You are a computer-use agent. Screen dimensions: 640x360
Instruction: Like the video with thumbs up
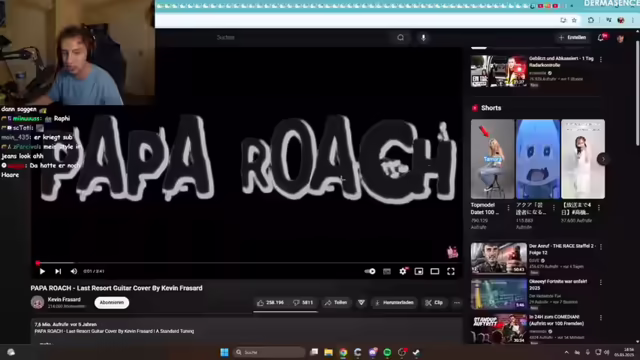click(271, 303)
